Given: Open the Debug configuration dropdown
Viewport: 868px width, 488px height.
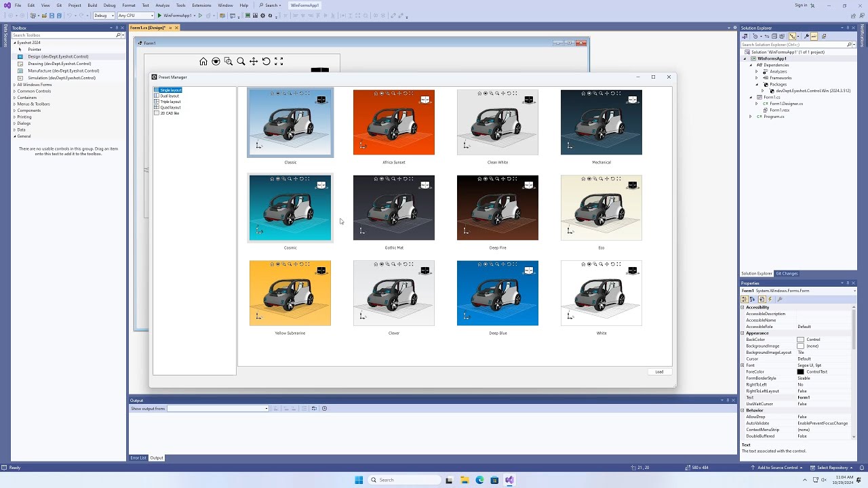Looking at the screenshot, I should (102, 16).
